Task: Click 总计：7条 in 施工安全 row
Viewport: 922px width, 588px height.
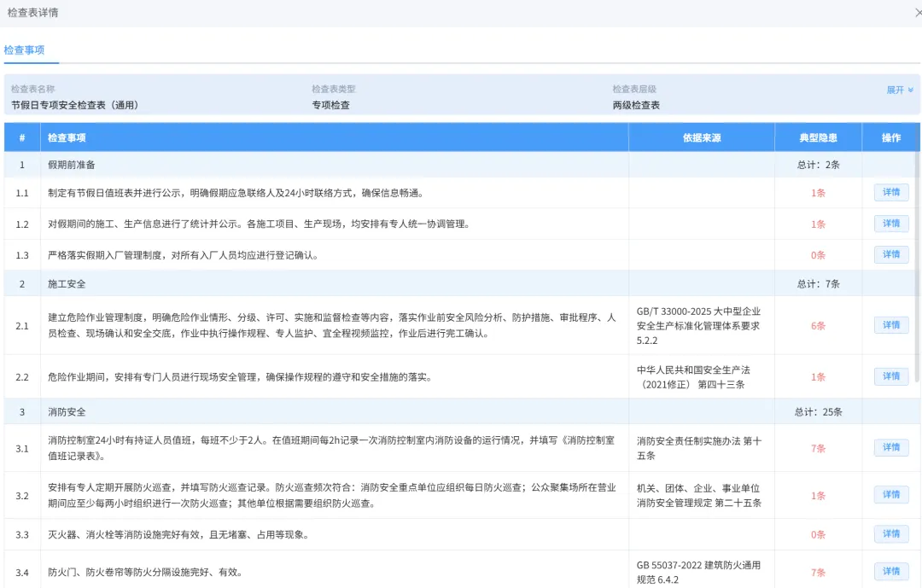Action: (x=818, y=283)
